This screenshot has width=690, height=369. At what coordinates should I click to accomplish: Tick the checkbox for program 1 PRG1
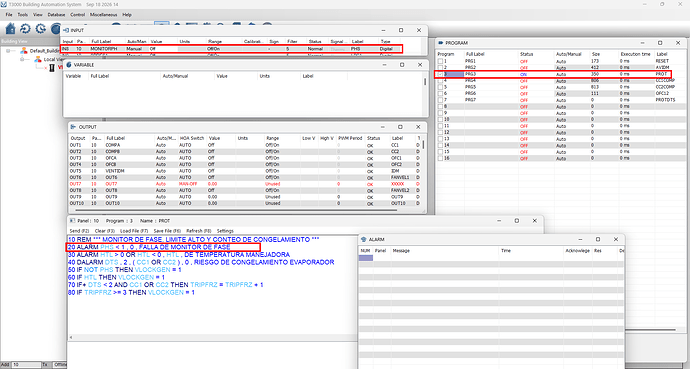pos(440,61)
